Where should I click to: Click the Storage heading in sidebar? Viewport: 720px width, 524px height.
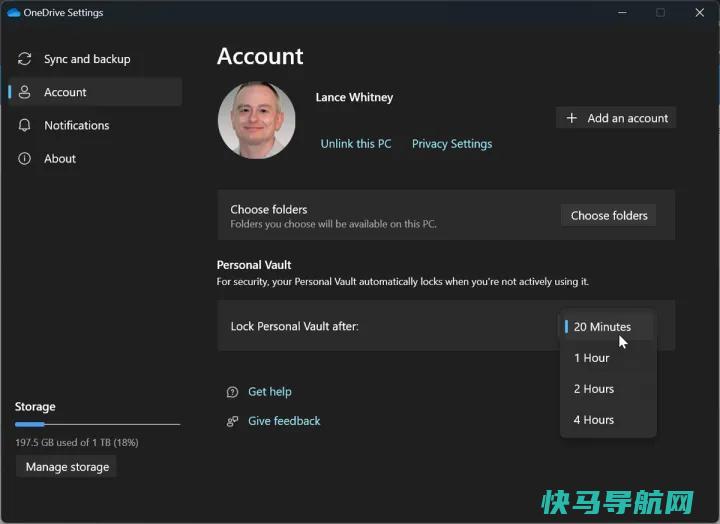[35, 407]
